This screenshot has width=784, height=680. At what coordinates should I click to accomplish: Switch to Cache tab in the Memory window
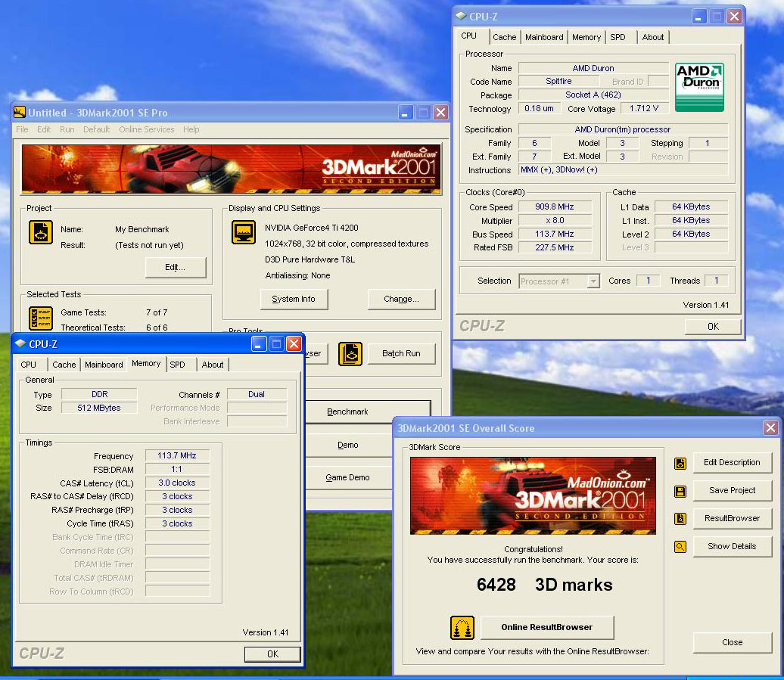64,365
